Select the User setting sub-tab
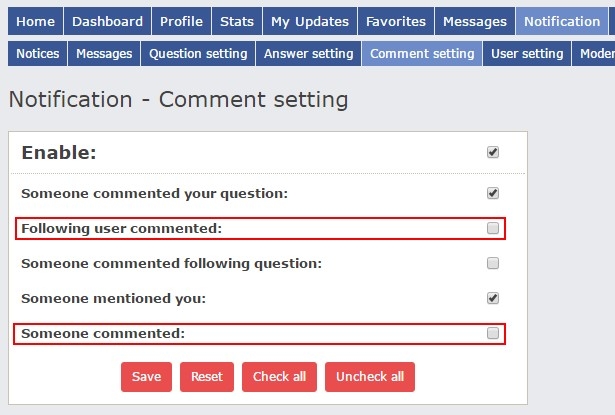The image size is (615, 415). 527,54
